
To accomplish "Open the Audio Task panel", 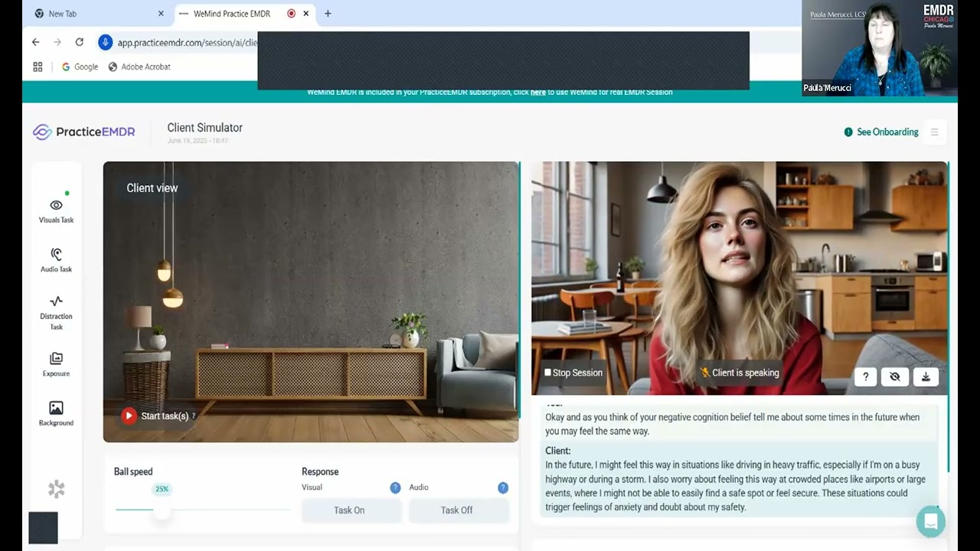I will [56, 260].
